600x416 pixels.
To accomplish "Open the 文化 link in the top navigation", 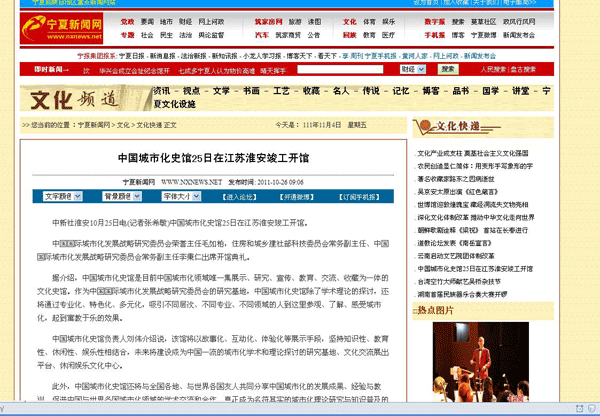I will pos(349,22).
